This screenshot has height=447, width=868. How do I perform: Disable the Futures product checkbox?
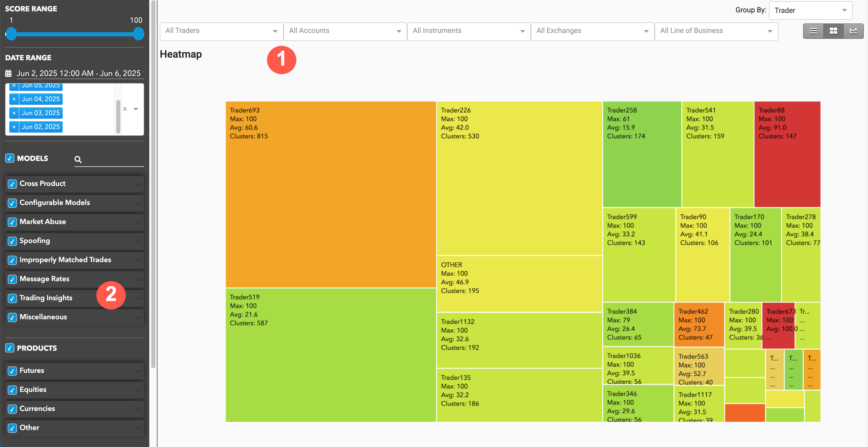pos(12,371)
